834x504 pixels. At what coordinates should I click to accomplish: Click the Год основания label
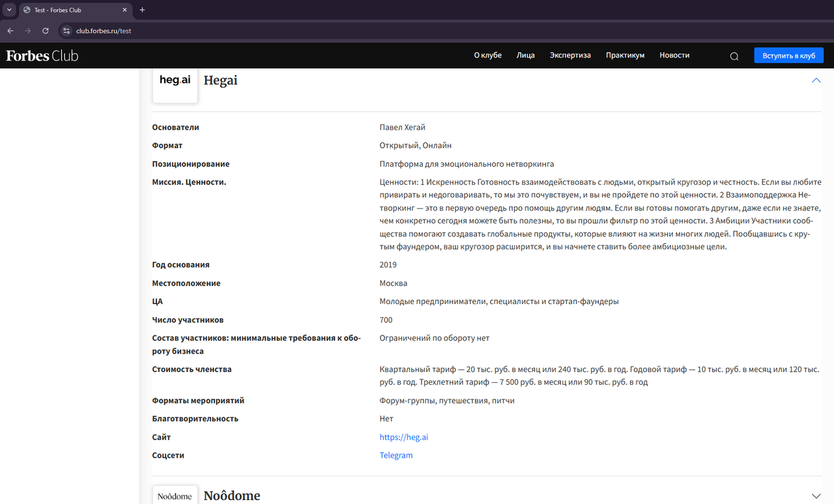click(181, 265)
